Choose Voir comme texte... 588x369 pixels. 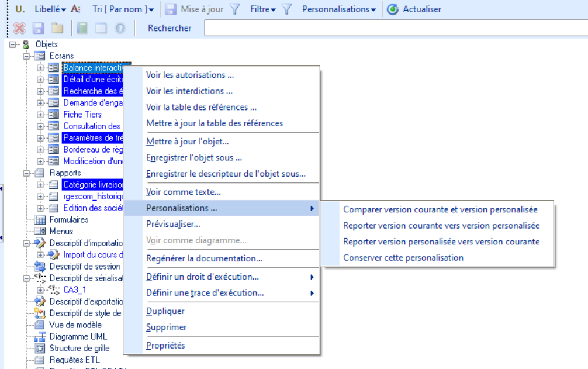tap(222, 192)
